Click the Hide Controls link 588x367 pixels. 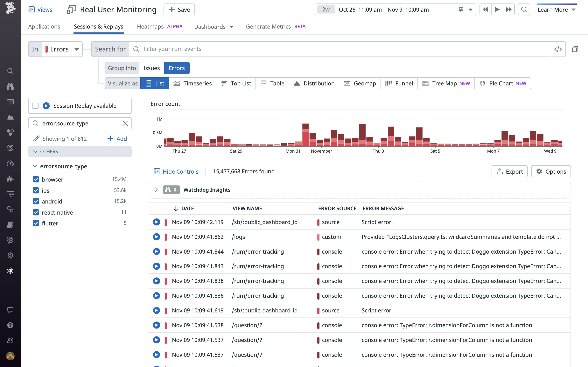point(180,171)
